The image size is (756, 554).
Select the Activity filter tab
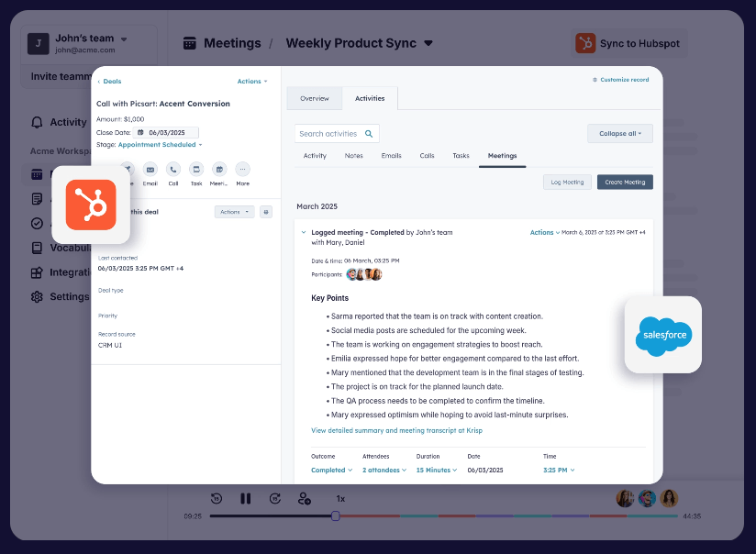[315, 156]
